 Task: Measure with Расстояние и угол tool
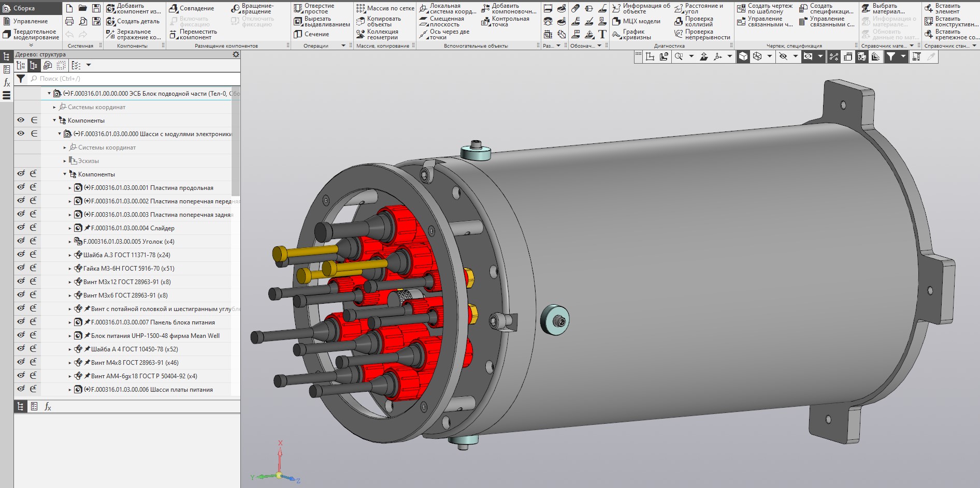699,8
